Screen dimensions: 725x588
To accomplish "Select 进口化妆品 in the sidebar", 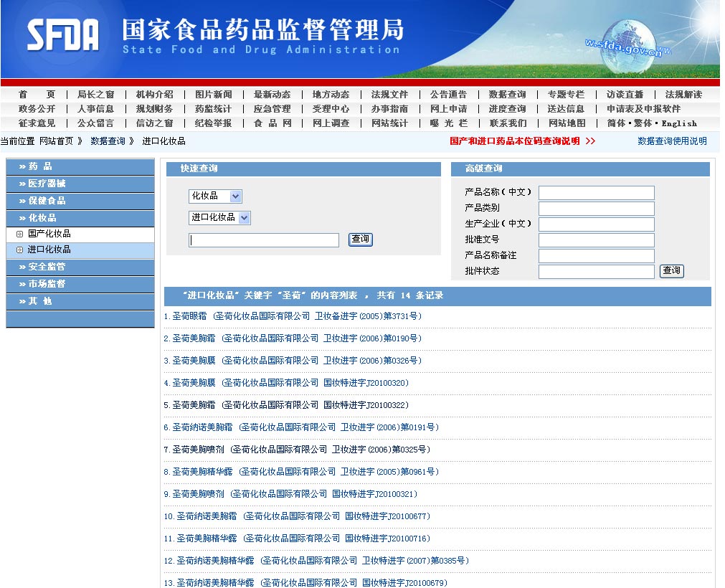I will pyautogui.click(x=49, y=250).
